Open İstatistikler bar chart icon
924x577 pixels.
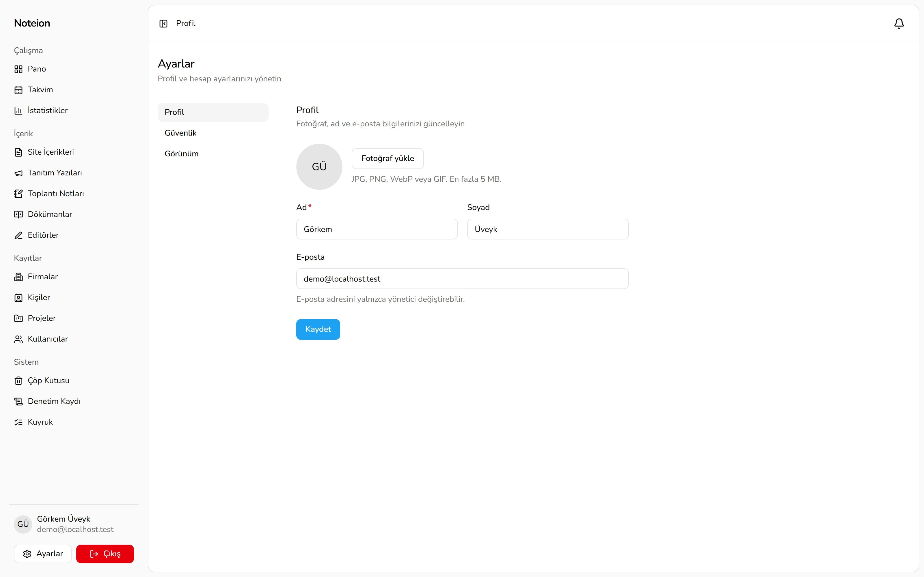pos(18,111)
